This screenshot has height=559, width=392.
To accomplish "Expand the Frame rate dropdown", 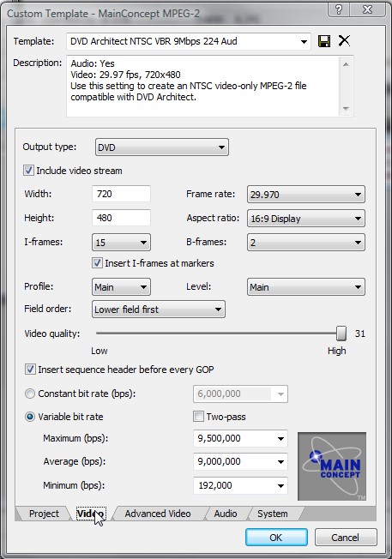I will (x=306, y=195).
